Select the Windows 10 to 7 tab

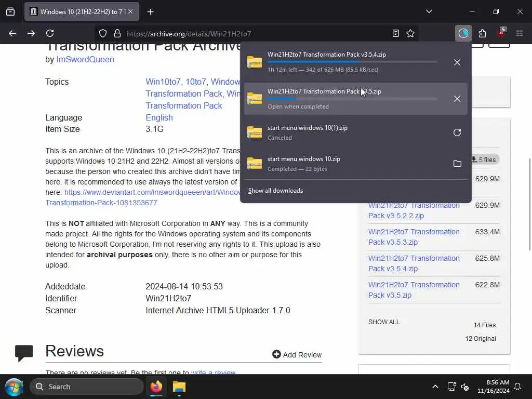tap(82, 11)
